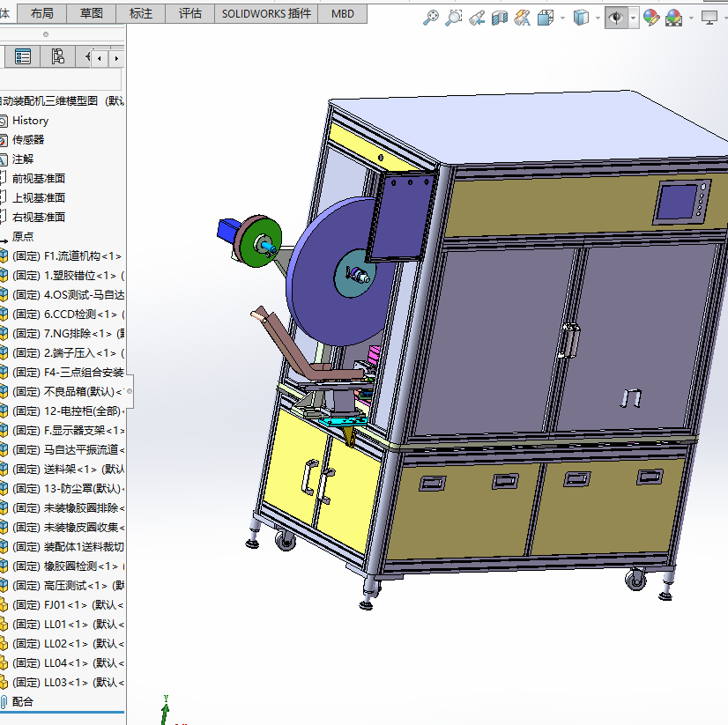Open the Dynamic Annotation Views tool
The width and height of the screenshot is (728, 725).
tap(523, 18)
